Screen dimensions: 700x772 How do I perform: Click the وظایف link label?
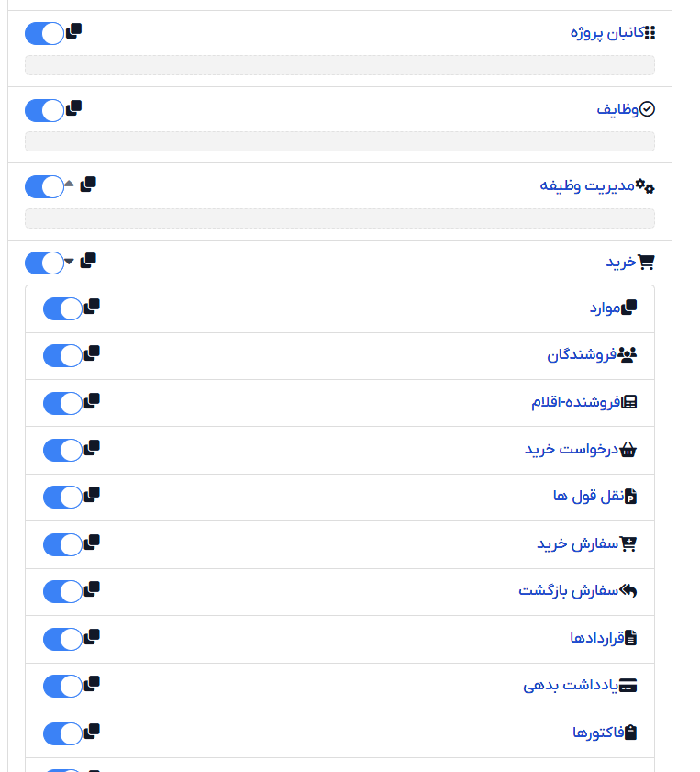tap(617, 109)
